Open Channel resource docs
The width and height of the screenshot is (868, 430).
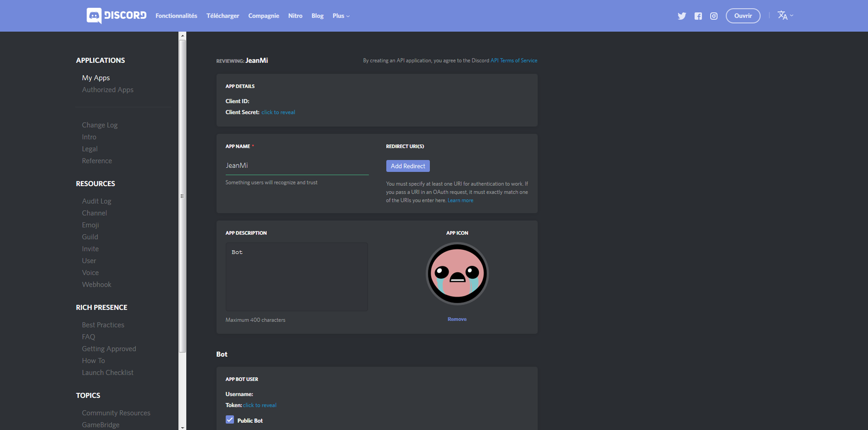coord(94,213)
